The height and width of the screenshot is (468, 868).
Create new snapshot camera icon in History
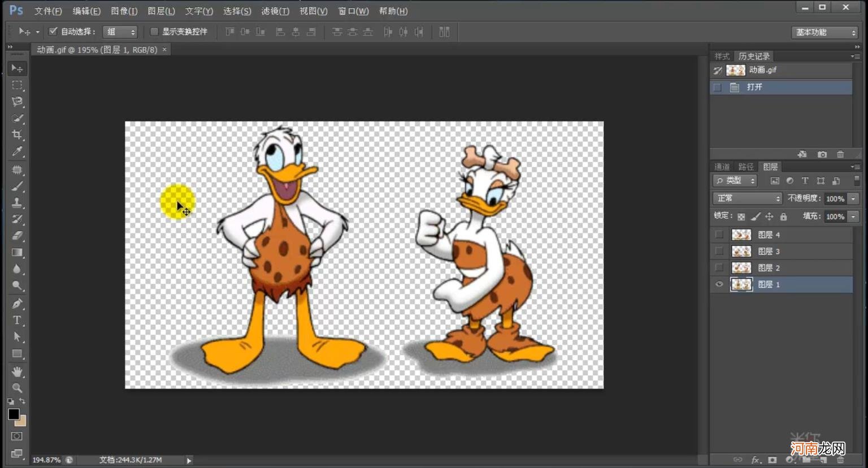click(x=822, y=154)
